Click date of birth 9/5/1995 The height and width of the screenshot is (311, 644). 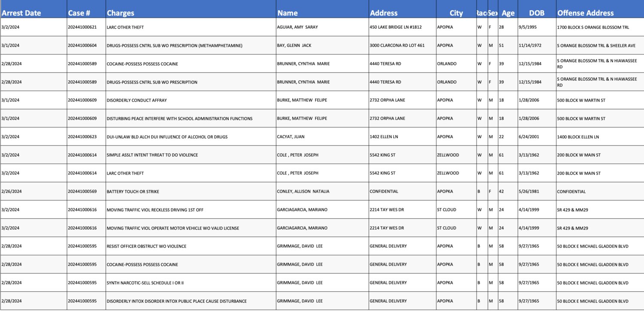click(528, 27)
